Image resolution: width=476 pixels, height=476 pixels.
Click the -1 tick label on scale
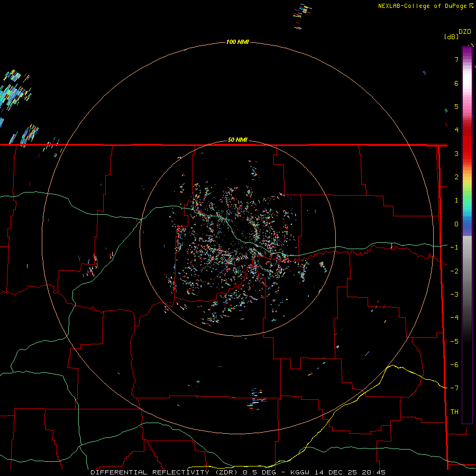454,248
